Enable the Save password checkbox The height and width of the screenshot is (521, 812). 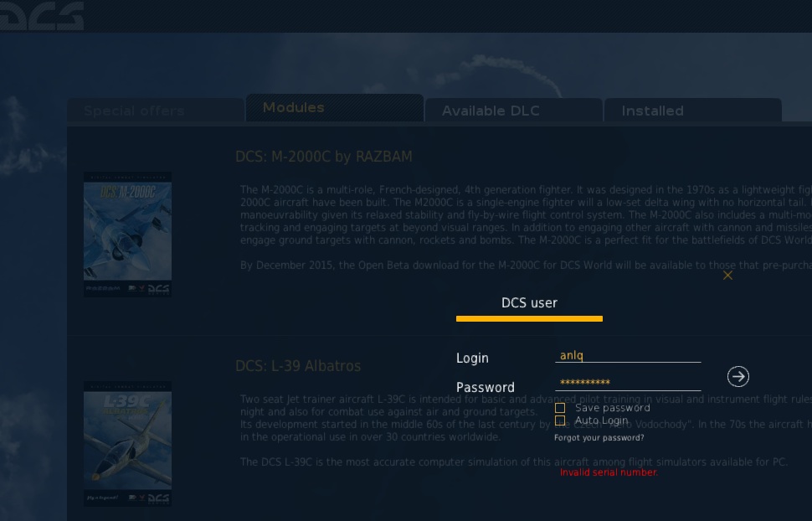pyautogui.click(x=560, y=408)
